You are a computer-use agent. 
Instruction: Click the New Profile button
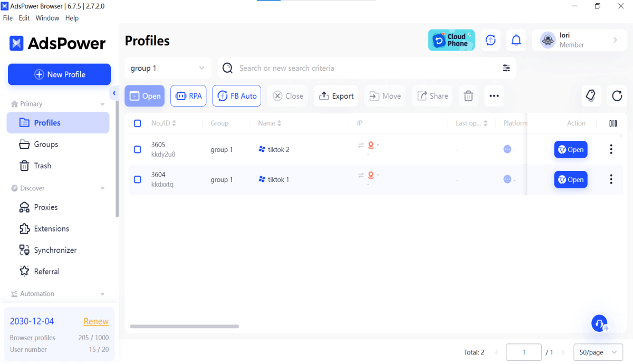59,74
